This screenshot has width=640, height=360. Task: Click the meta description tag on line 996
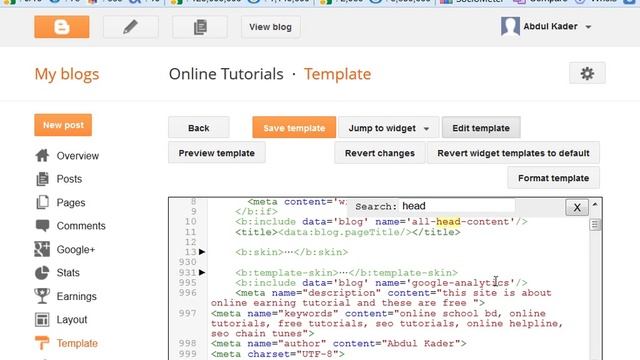tap(381, 298)
